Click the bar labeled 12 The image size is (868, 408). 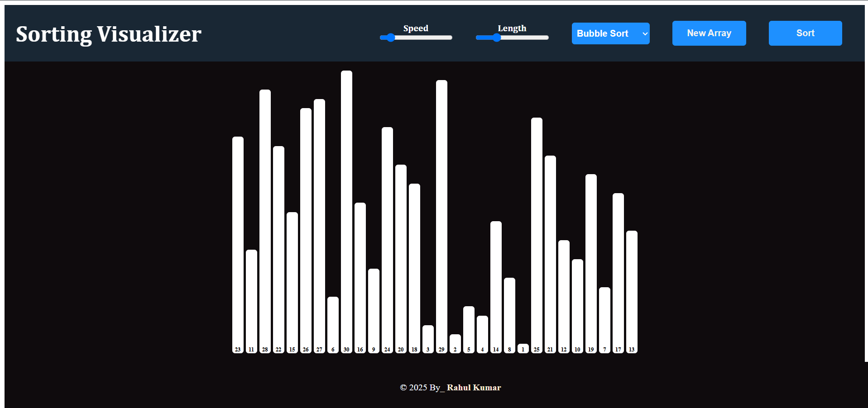tap(564, 297)
